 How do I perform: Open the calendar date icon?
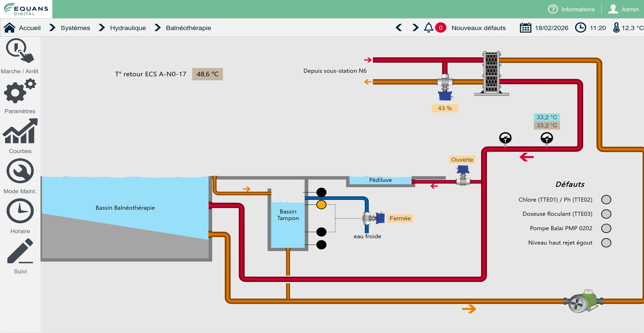tap(525, 28)
